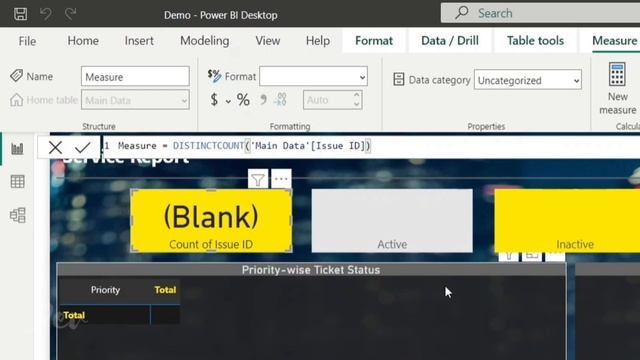The height and width of the screenshot is (360, 640).
Task: Select the Count of Issue ID card
Action: coord(211,221)
